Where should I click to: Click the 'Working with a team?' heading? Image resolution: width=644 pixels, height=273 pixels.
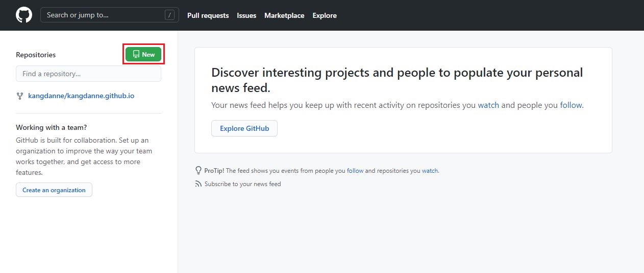coord(52,127)
